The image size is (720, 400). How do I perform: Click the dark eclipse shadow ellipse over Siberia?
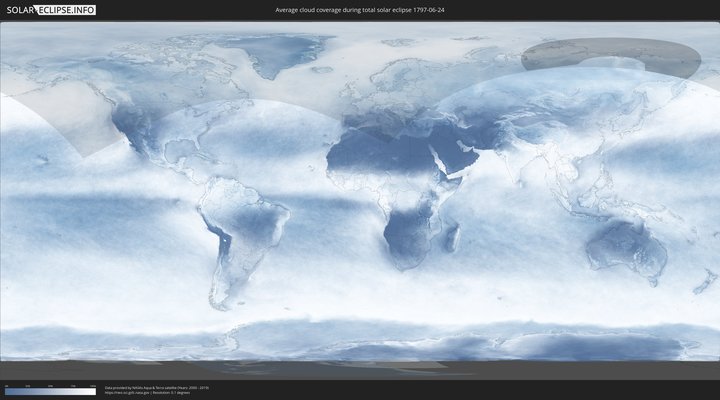point(610,58)
